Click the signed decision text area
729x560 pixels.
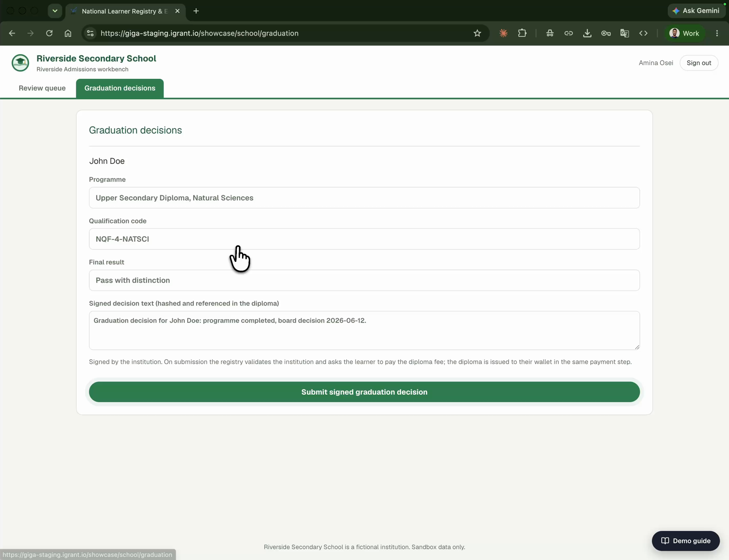coord(364,331)
